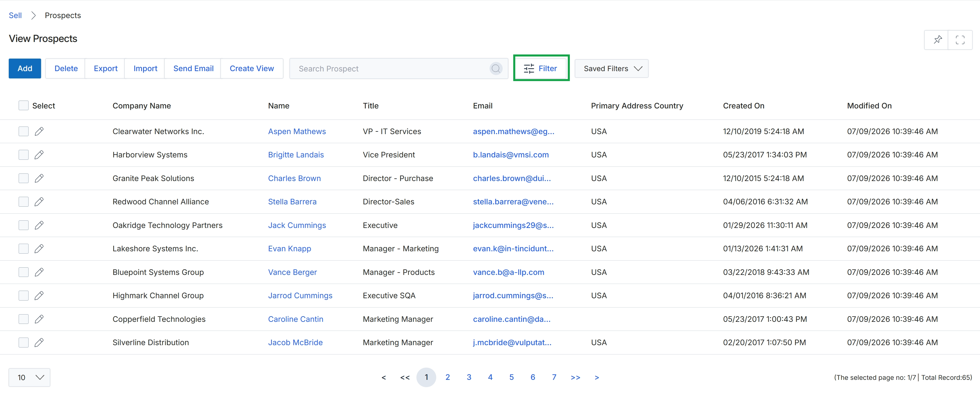Open Jacob McBride prospect
The width and height of the screenshot is (980, 402).
(x=295, y=343)
